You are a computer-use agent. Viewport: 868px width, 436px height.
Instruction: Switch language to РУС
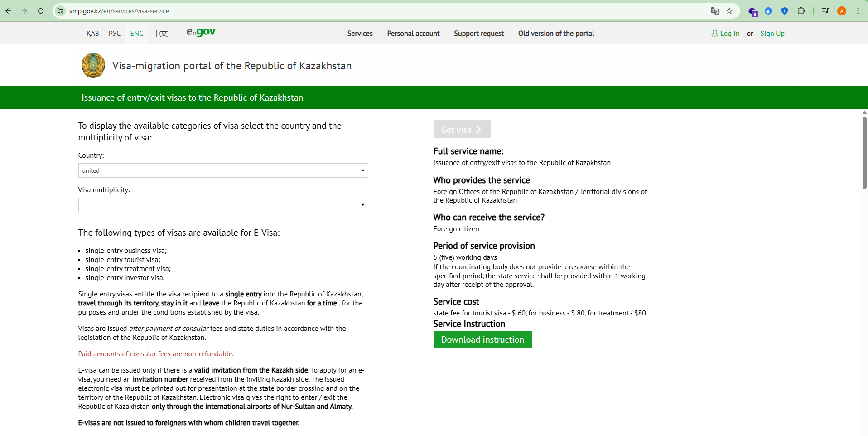coord(114,34)
